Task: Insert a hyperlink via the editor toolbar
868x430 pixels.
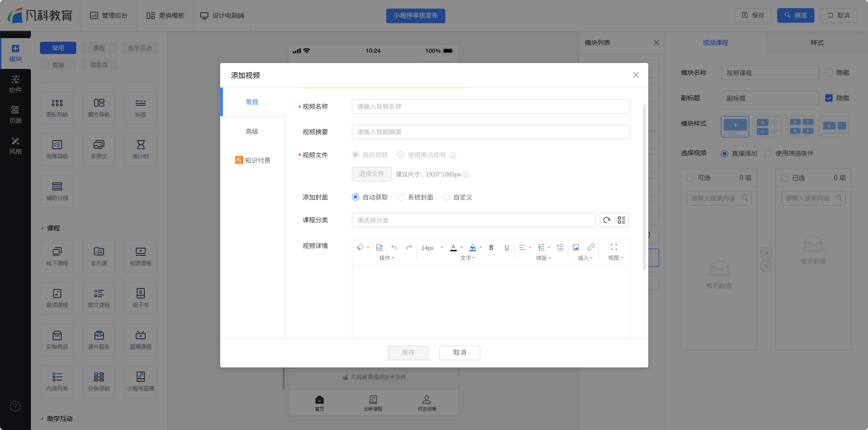Action: [591, 247]
